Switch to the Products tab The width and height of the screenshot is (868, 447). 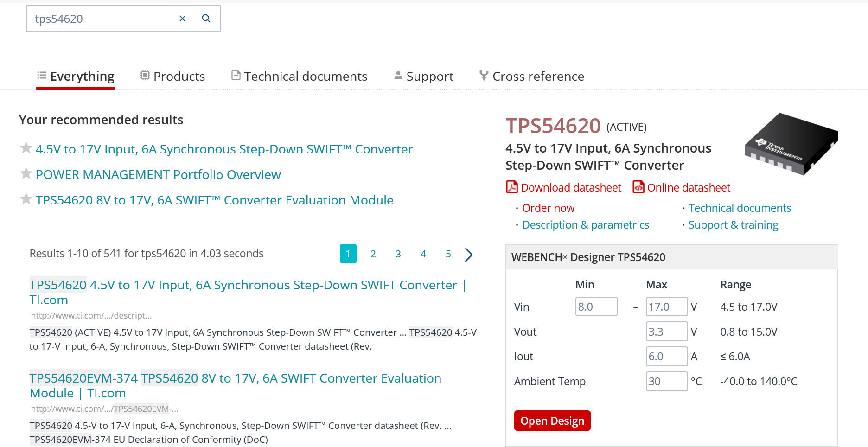pyautogui.click(x=172, y=76)
